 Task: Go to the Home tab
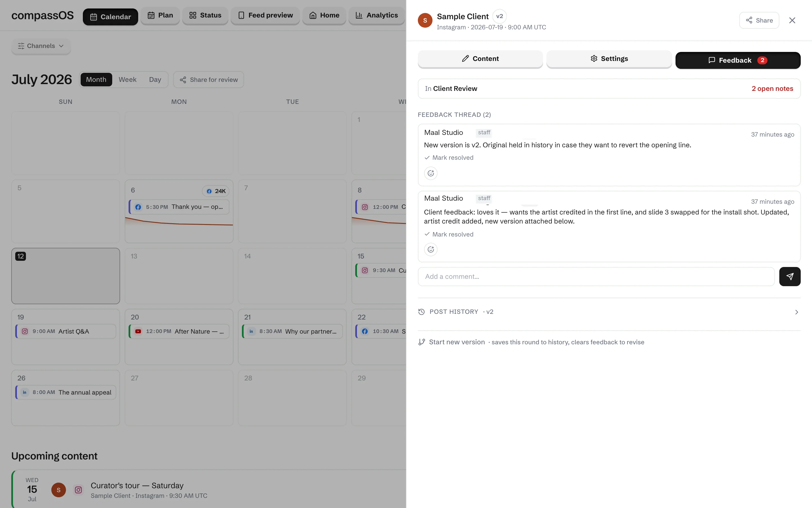click(324, 16)
